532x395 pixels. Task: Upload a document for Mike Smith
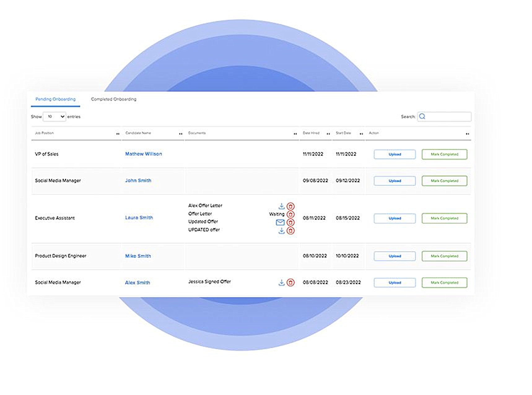[x=395, y=256]
